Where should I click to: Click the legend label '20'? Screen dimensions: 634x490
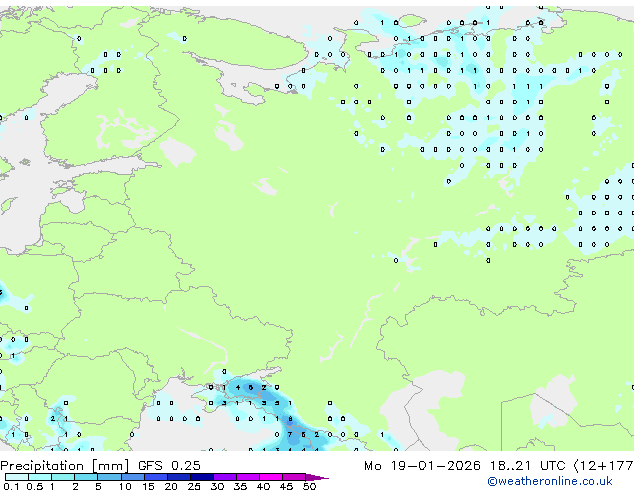[171, 486]
